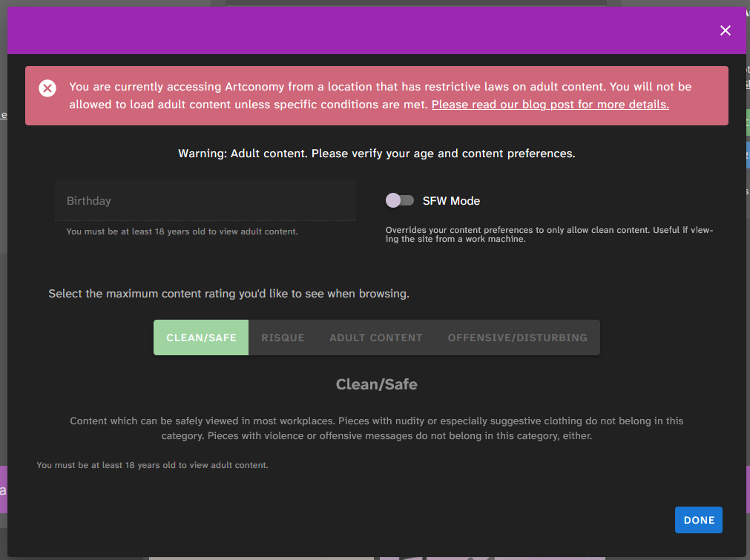This screenshot has height=560, width=750.
Task: Select the Adult Content rating
Action: click(x=376, y=337)
